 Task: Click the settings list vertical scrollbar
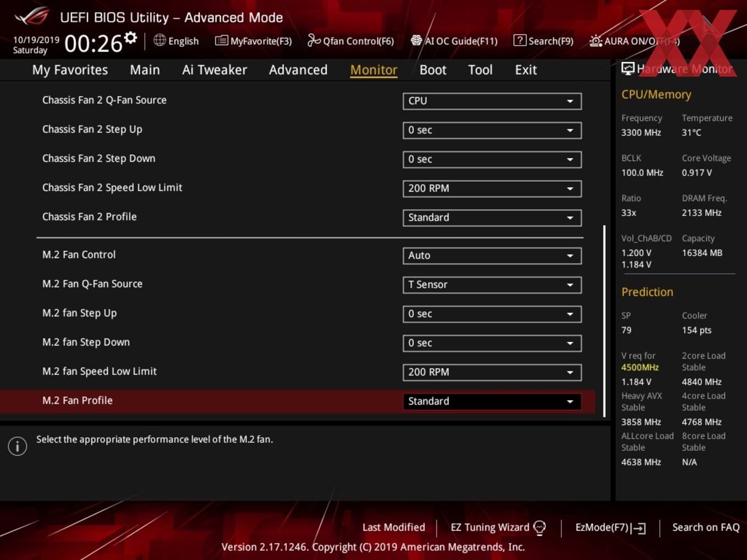605,321
